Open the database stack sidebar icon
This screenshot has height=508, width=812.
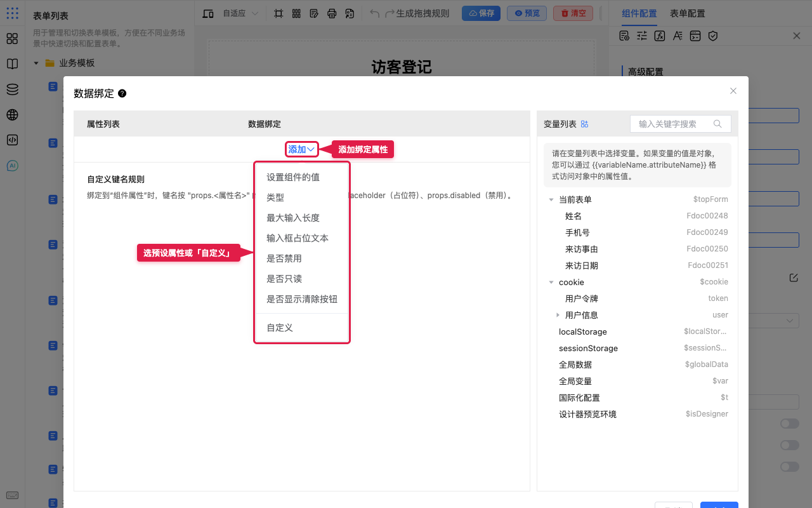tap(12, 90)
